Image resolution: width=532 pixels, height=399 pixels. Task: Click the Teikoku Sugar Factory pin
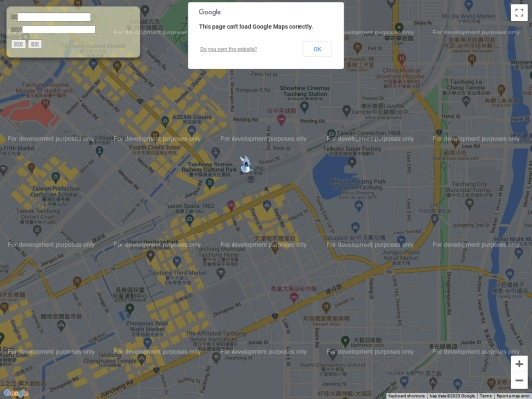352,162
